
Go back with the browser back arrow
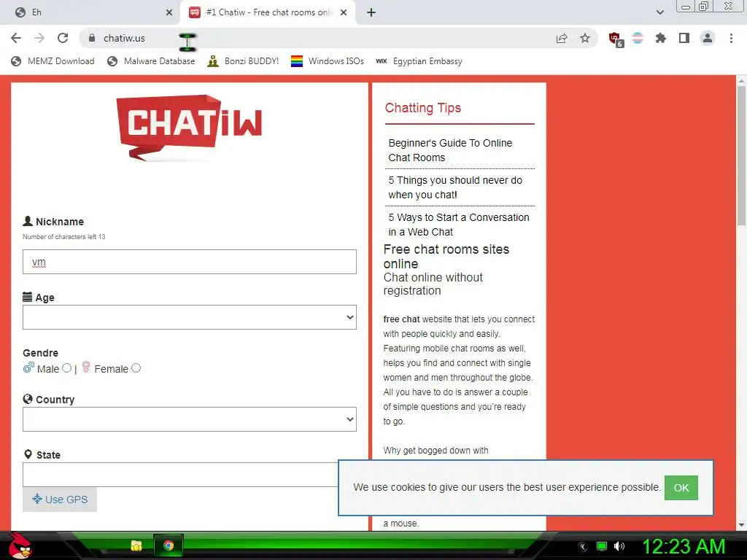point(16,38)
